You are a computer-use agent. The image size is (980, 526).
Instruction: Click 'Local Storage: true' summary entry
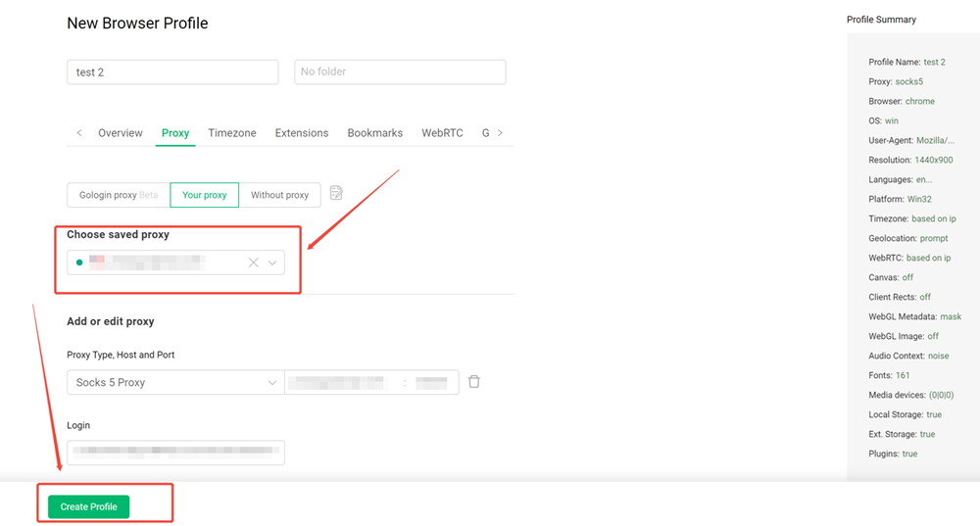point(905,414)
